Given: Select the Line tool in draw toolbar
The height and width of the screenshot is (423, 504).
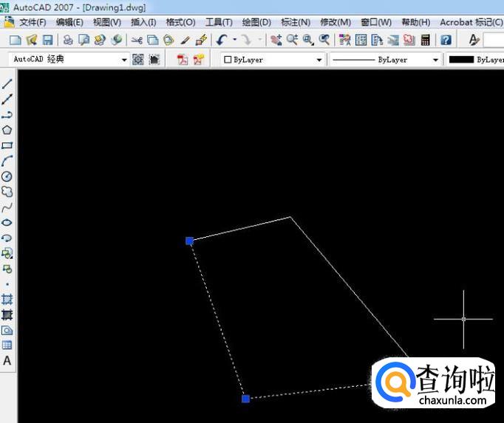Looking at the screenshot, I should [7, 84].
